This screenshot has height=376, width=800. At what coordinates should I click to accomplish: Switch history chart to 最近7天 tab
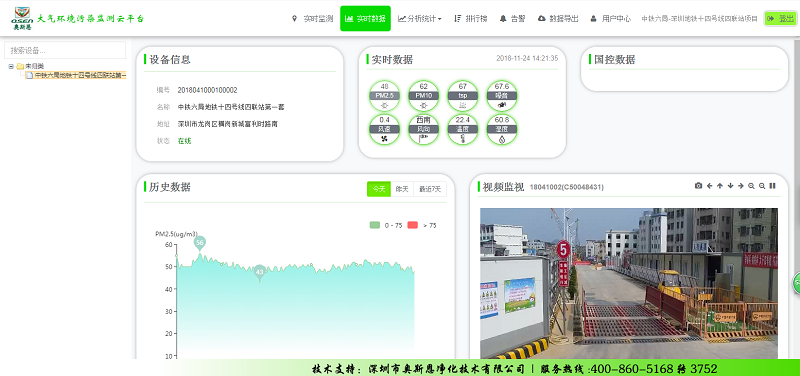coord(430,189)
